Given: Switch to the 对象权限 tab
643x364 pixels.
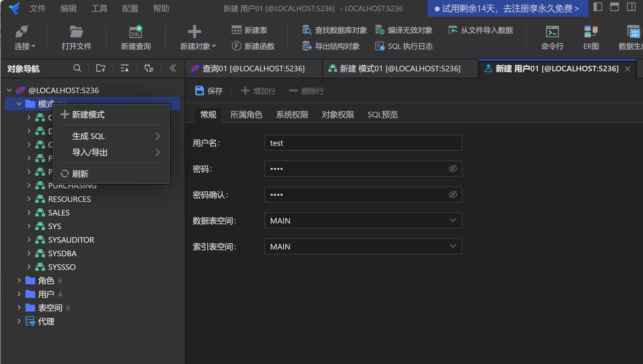Looking at the screenshot, I should pos(338,115).
